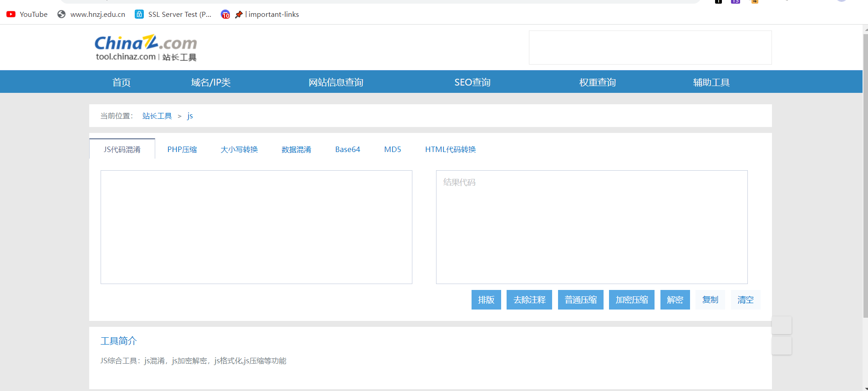
Task: Open the YouTube bookmark
Action: 27,15
